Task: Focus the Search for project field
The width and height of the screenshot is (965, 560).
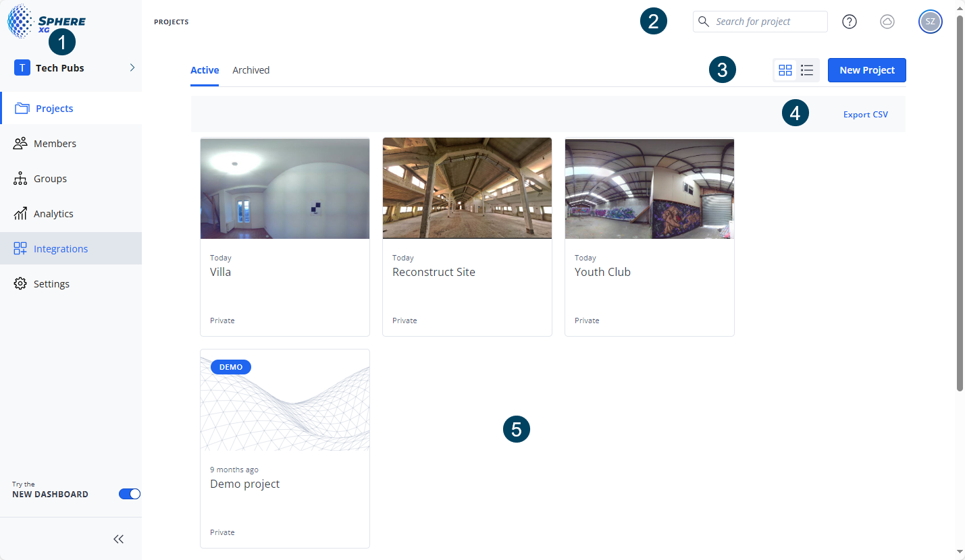Action: tap(760, 22)
